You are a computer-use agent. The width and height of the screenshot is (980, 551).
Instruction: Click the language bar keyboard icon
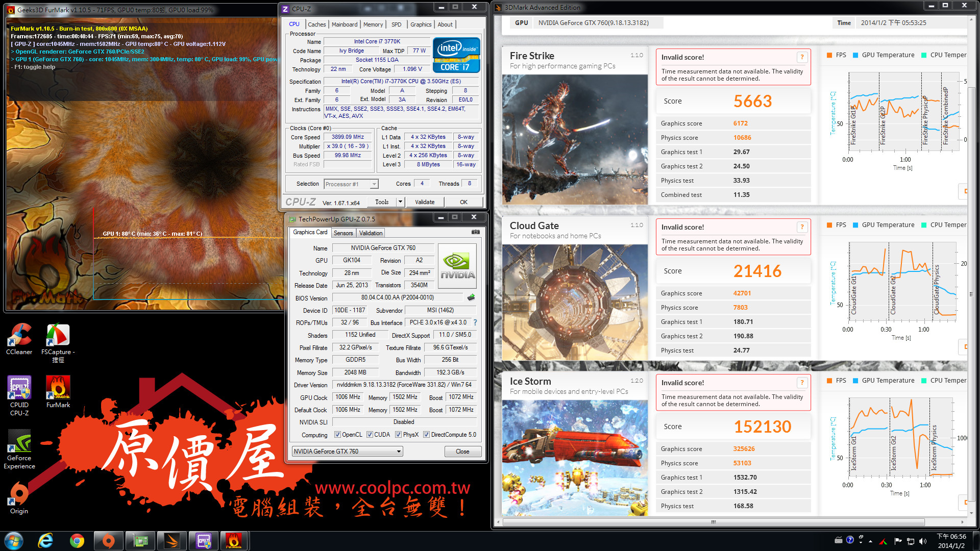(838, 540)
